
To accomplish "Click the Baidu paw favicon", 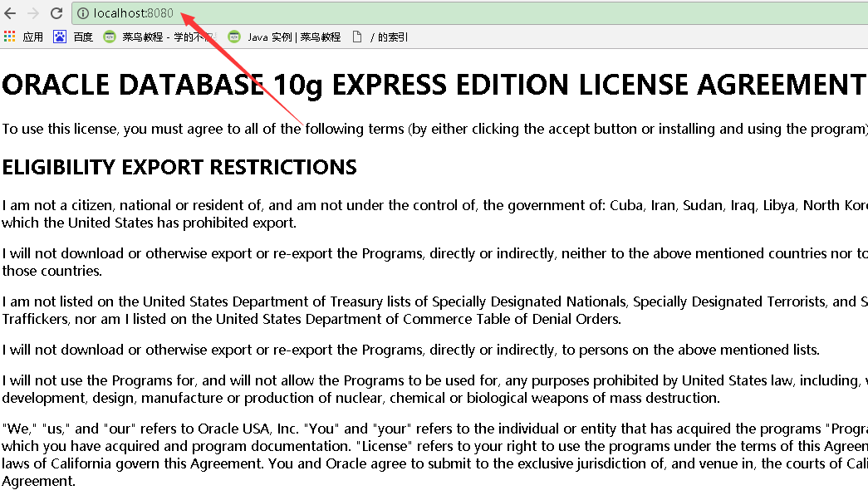I will [60, 37].
